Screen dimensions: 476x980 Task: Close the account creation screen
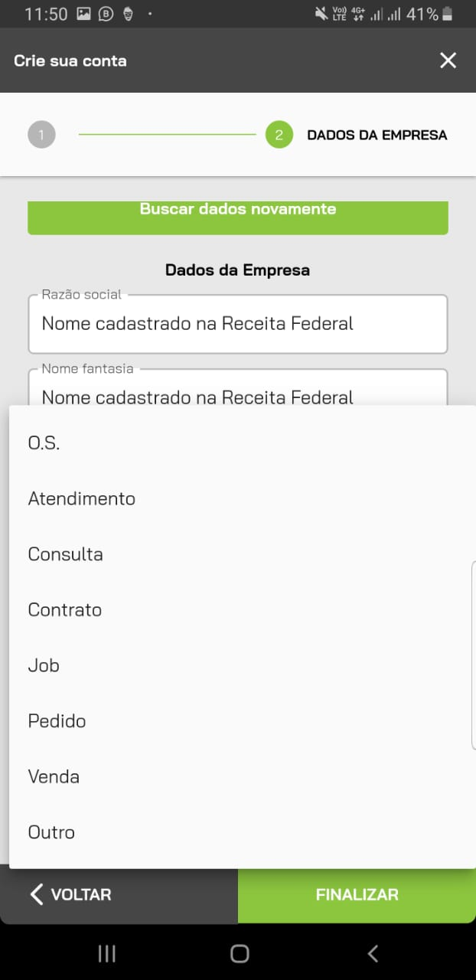[448, 60]
